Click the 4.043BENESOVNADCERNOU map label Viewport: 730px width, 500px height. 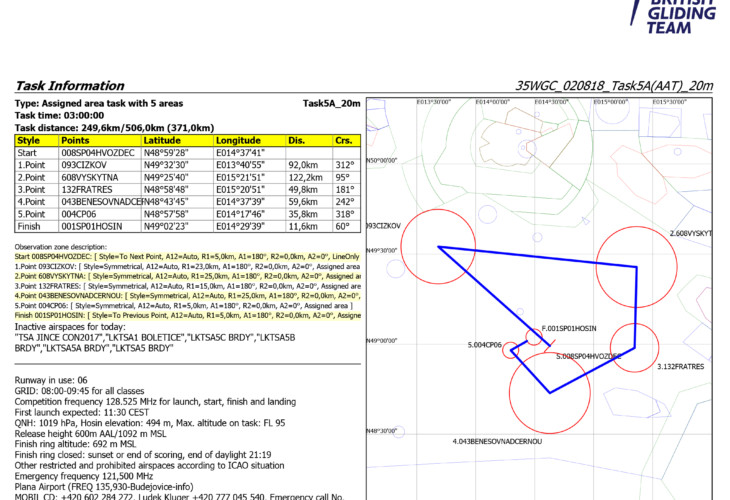497,440
